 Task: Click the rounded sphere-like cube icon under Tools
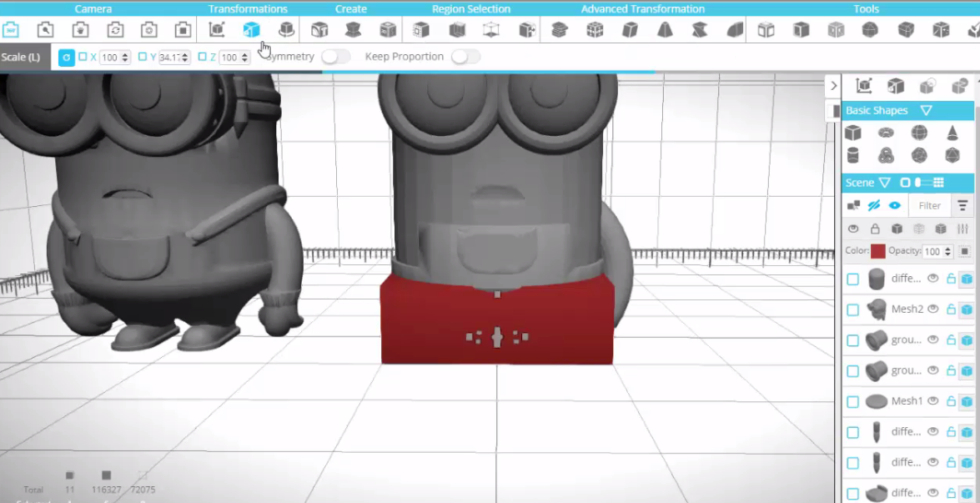pos(870,29)
